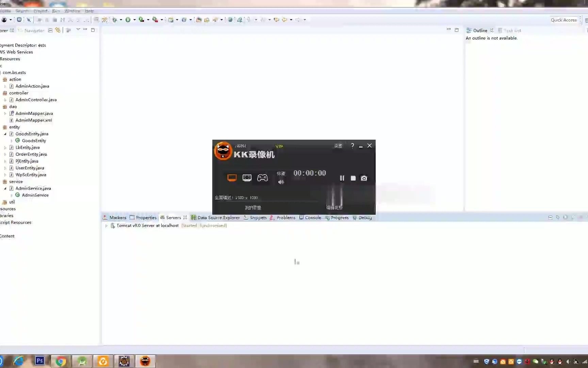Select OrderEntity.java file
This screenshot has height=368, width=588.
(x=28, y=154)
